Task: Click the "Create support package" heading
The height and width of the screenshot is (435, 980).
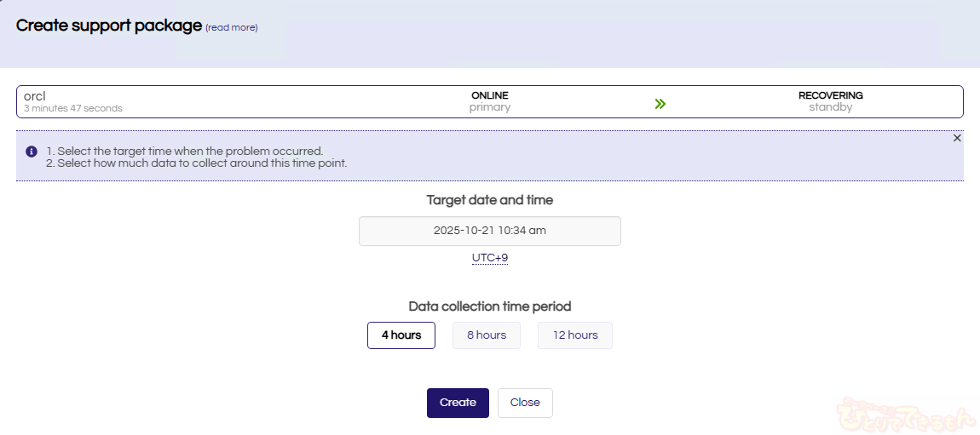Action: coord(109,26)
